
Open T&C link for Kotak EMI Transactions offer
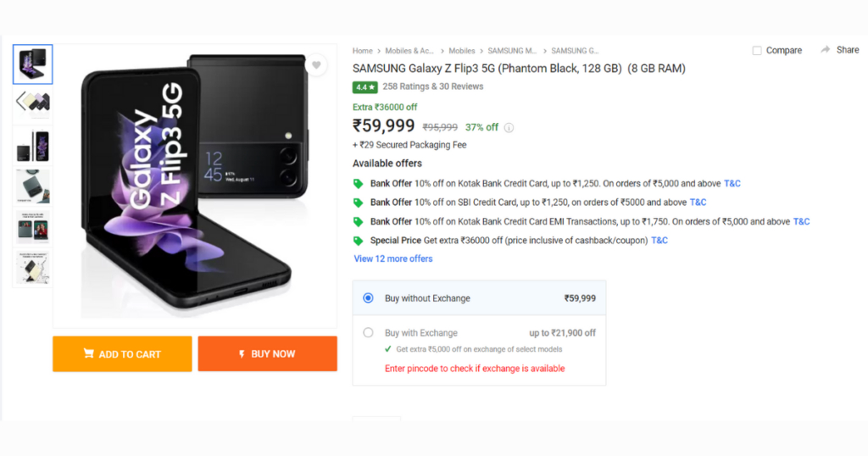coord(801,221)
